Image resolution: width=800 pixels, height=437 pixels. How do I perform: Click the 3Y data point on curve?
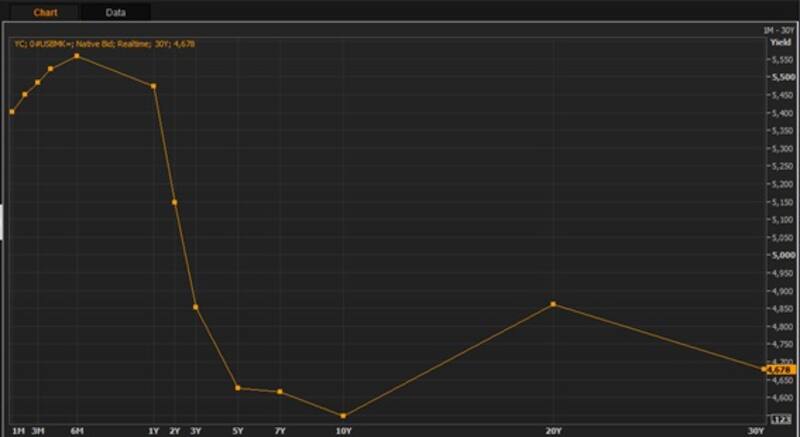[195, 307]
